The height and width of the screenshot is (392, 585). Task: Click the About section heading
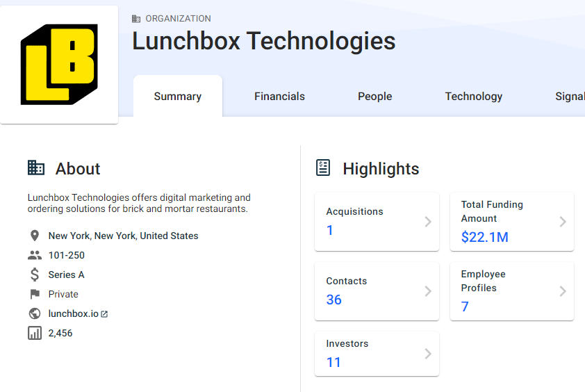tap(78, 169)
